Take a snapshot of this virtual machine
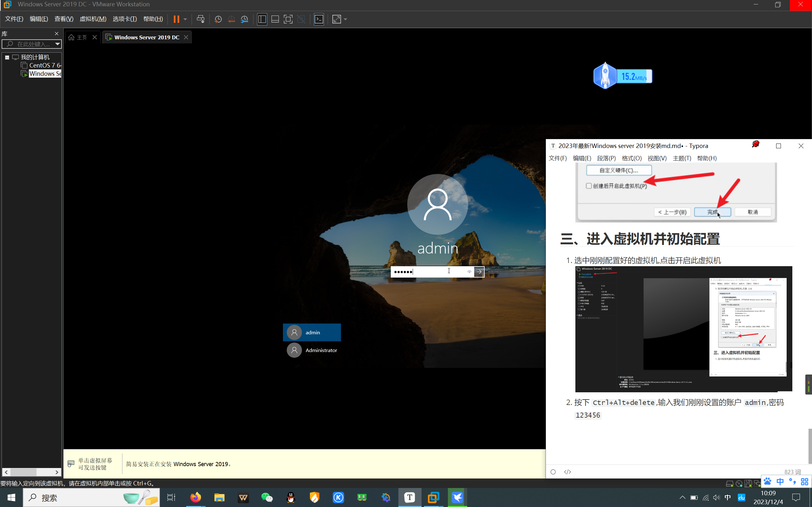 pos(218,19)
